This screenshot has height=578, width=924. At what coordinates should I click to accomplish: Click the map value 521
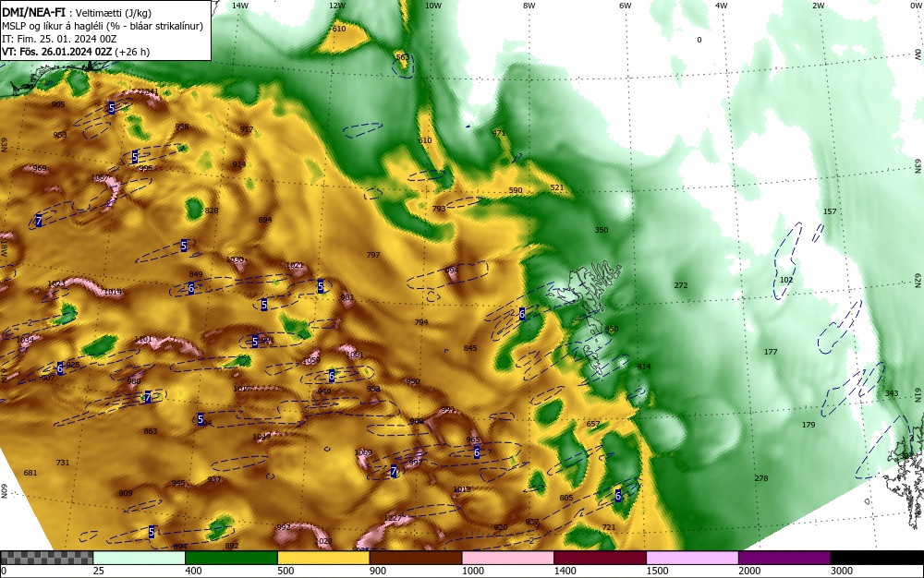click(557, 187)
